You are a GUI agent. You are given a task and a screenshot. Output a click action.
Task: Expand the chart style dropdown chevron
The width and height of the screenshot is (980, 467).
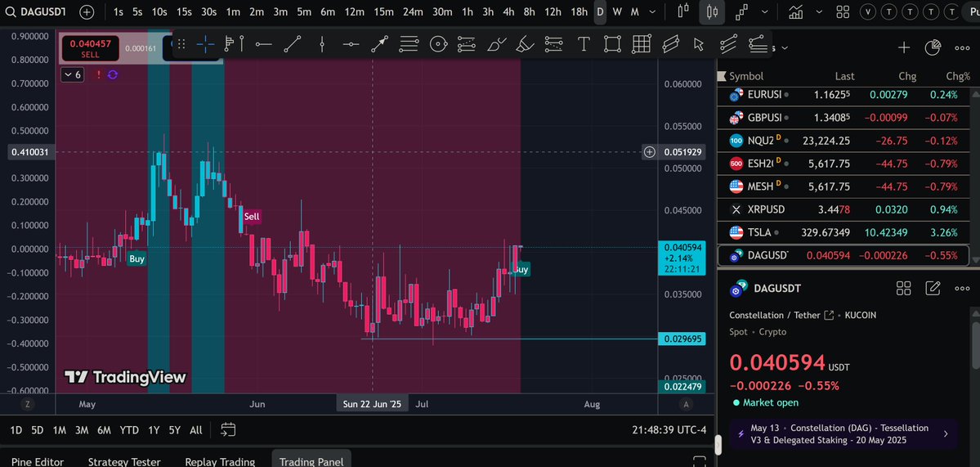(764, 12)
